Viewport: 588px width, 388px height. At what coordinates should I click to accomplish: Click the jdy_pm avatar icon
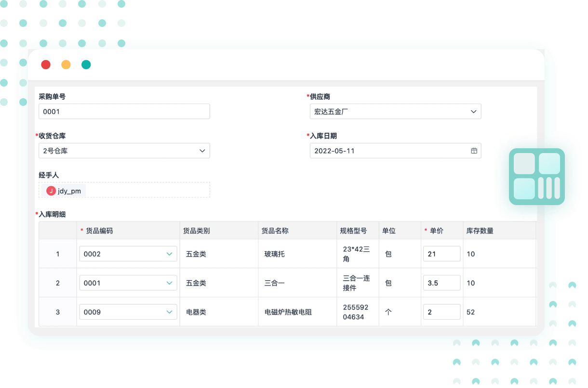pos(51,191)
